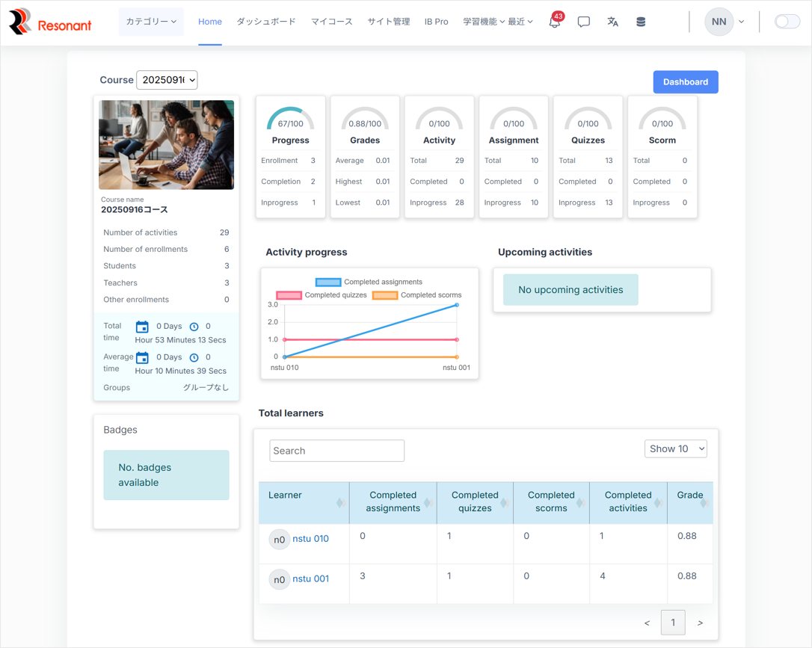Image resolution: width=812 pixels, height=648 pixels.
Task: Click the database stack icon
Action: tap(641, 22)
